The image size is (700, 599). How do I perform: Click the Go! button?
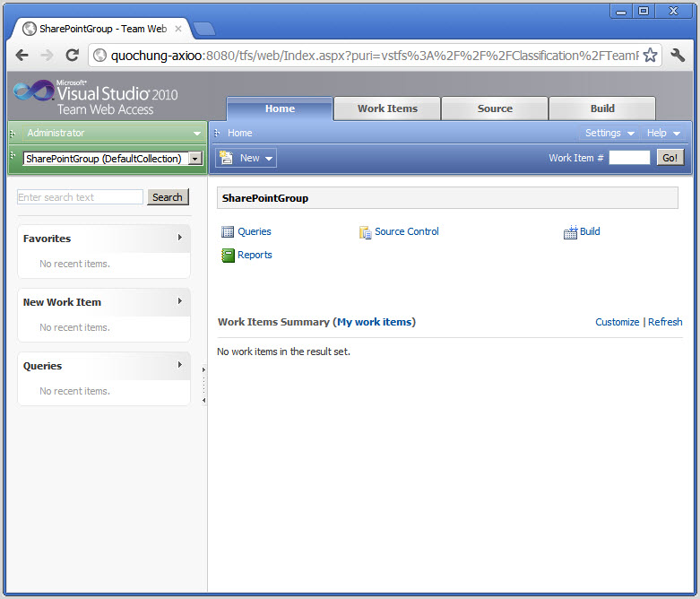[670, 158]
